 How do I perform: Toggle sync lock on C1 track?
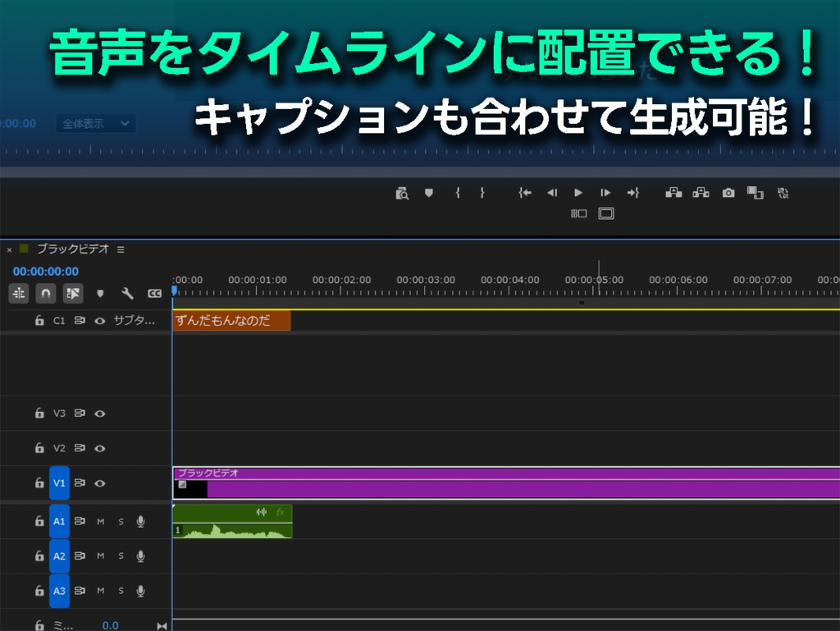(x=80, y=320)
